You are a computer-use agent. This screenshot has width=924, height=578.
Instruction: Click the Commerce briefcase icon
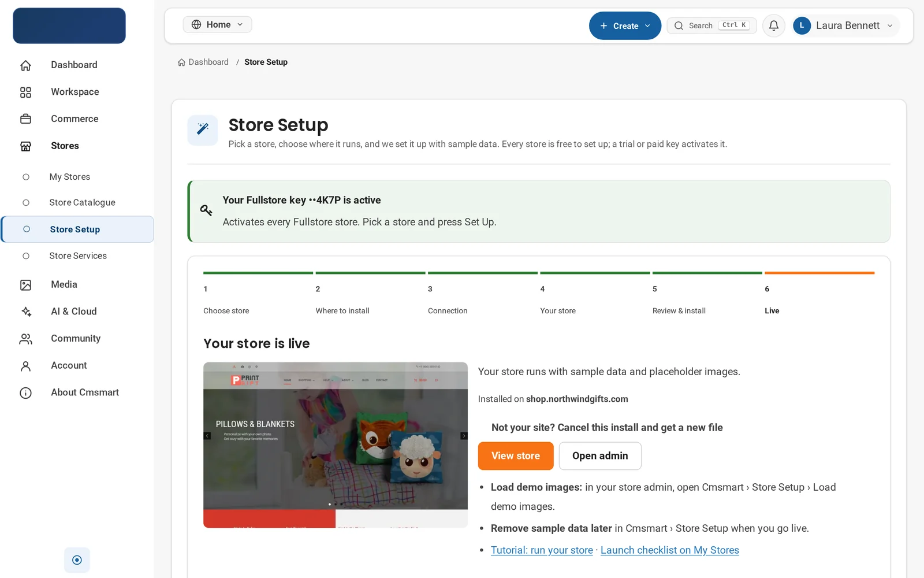[25, 119]
